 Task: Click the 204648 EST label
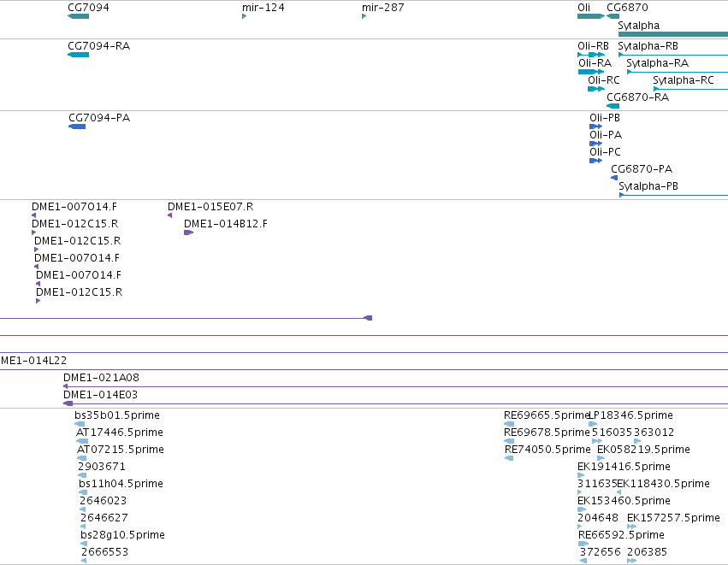coord(598,518)
